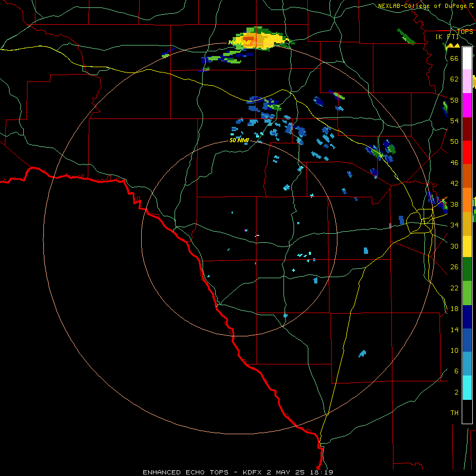476x476 pixels.
Task: Select the light blue legend swatch
Action: click(467, 364)
